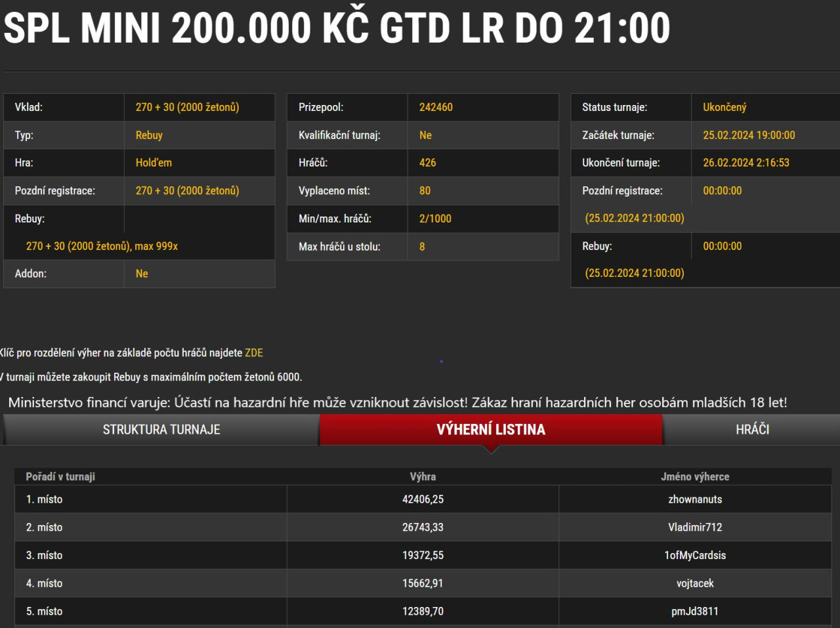Image resolution: width=840 pixels, height=628 pixels.
Task: Click the 'Prizepool:' label
Action: click(x=321, y=108)
